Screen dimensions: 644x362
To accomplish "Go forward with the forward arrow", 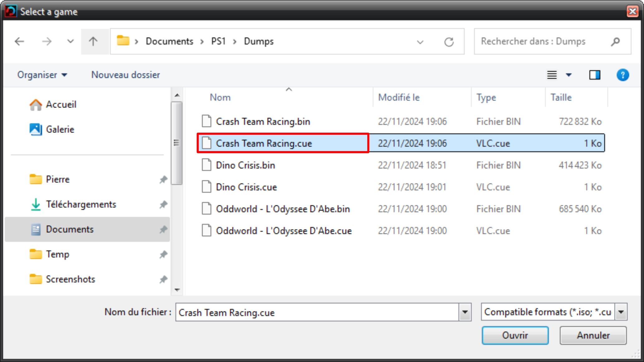I will coord(47,41).
